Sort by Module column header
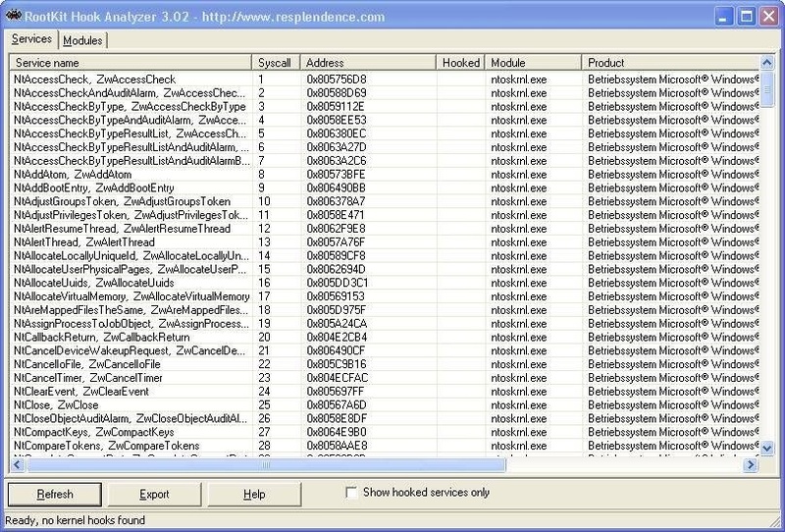Image resolution: width=785 pixels, height=532 pixels. pos(533,63)
